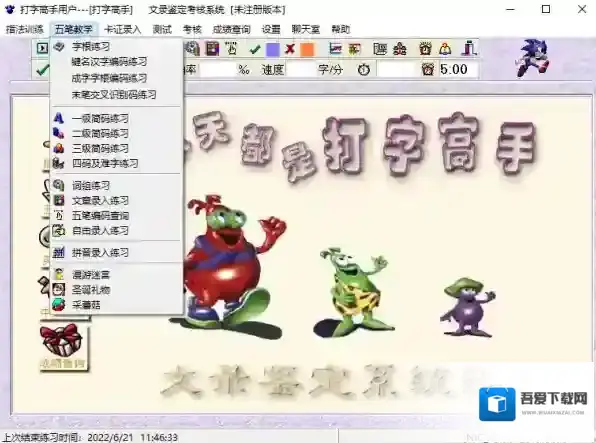Open the 聊天室 menu

pos(306,29)
